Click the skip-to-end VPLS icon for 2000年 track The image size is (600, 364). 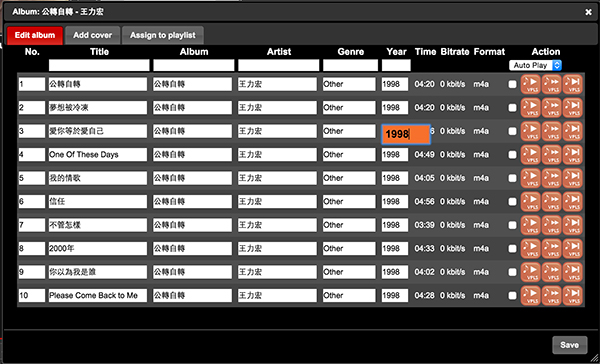(572, 249)
